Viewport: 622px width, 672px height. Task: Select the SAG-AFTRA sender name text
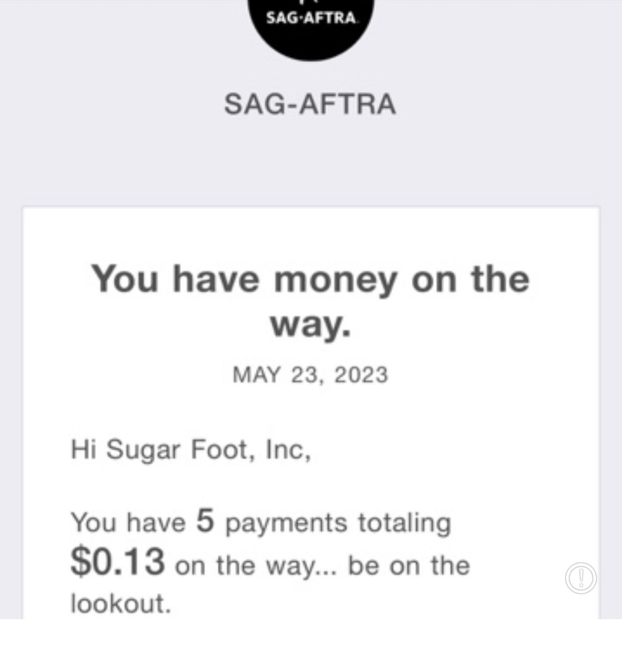[x=310, y=104]
